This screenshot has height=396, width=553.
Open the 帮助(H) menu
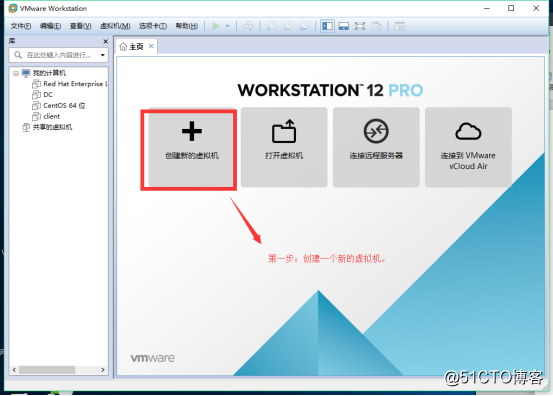pos(187,26)
